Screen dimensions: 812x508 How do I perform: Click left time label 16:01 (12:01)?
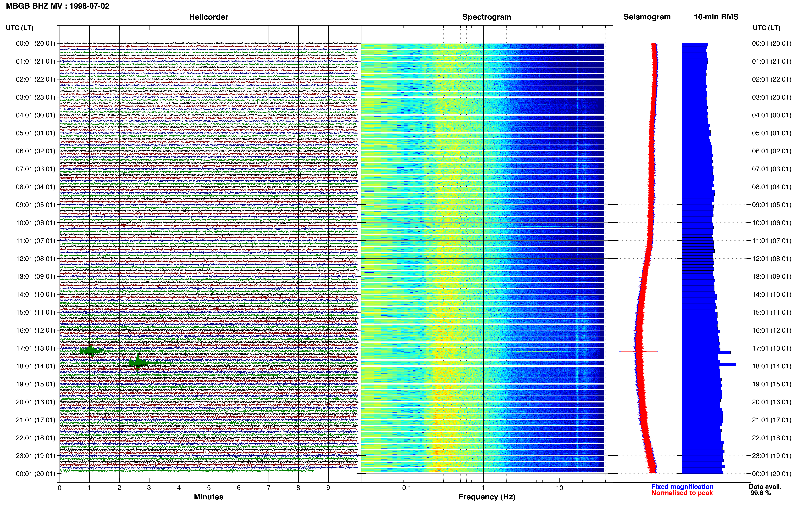35,330
